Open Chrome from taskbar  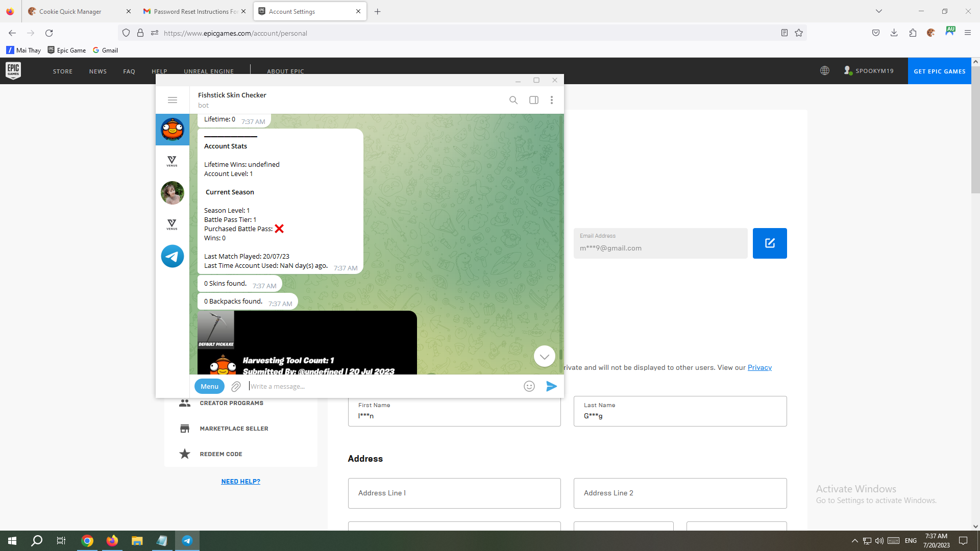tap(87, 541)
